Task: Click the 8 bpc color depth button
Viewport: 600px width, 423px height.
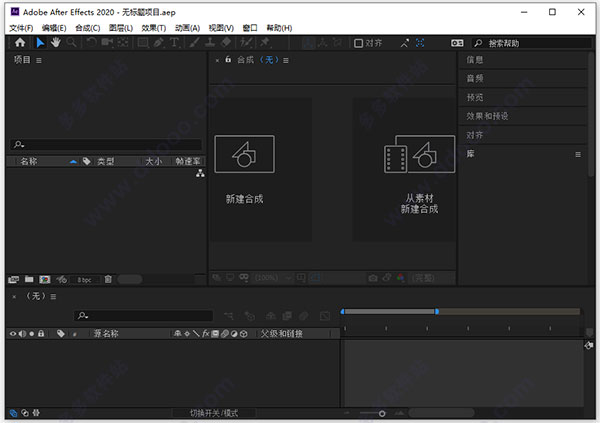Action: click(x=84, y=280)
